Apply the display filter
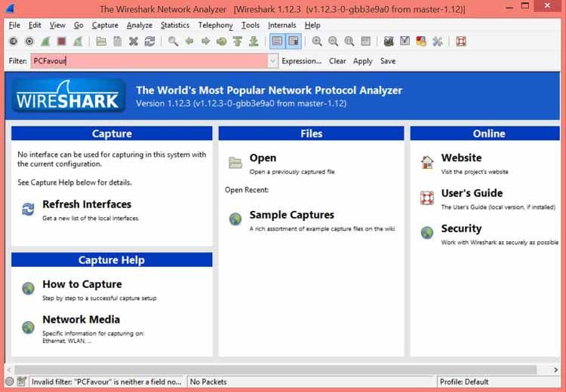 click(362, 61)
